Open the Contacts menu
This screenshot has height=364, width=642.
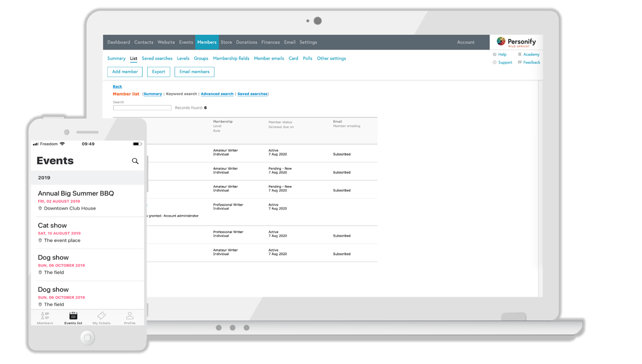tap(144, 42)
